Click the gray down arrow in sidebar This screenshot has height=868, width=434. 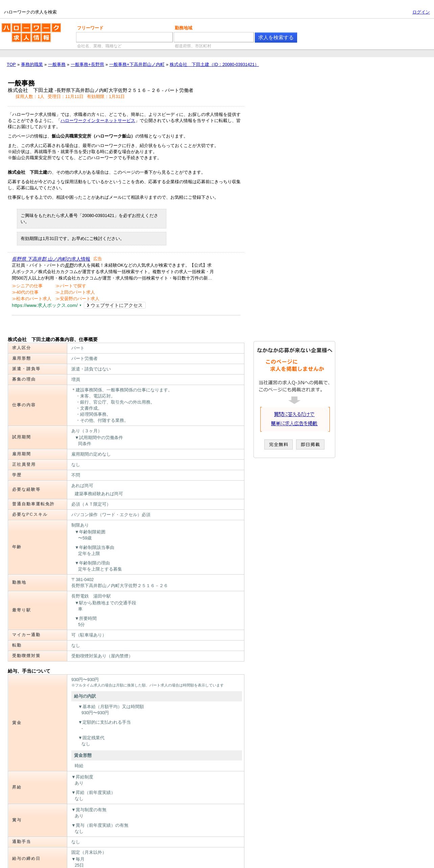294,400
